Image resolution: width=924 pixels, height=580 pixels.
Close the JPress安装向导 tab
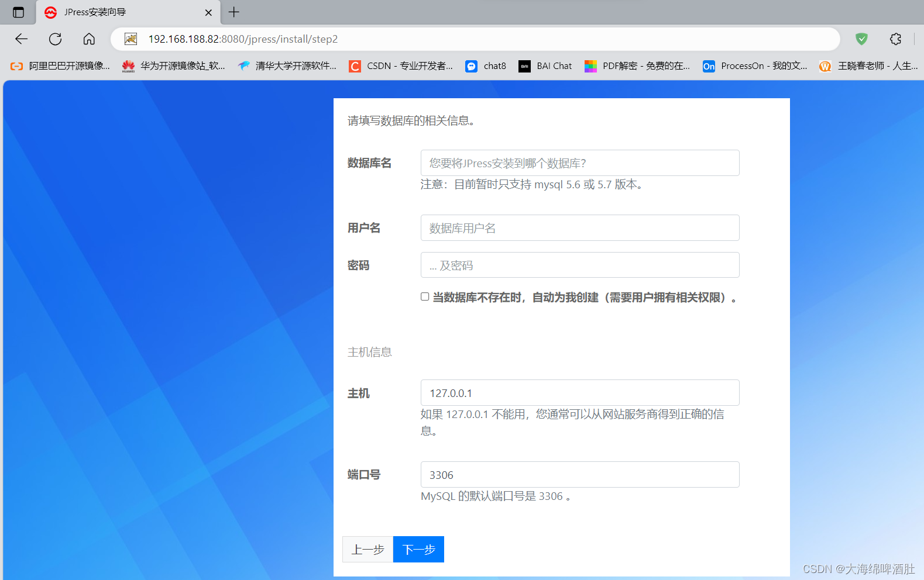pyautogui.click(x=208, y=12)
